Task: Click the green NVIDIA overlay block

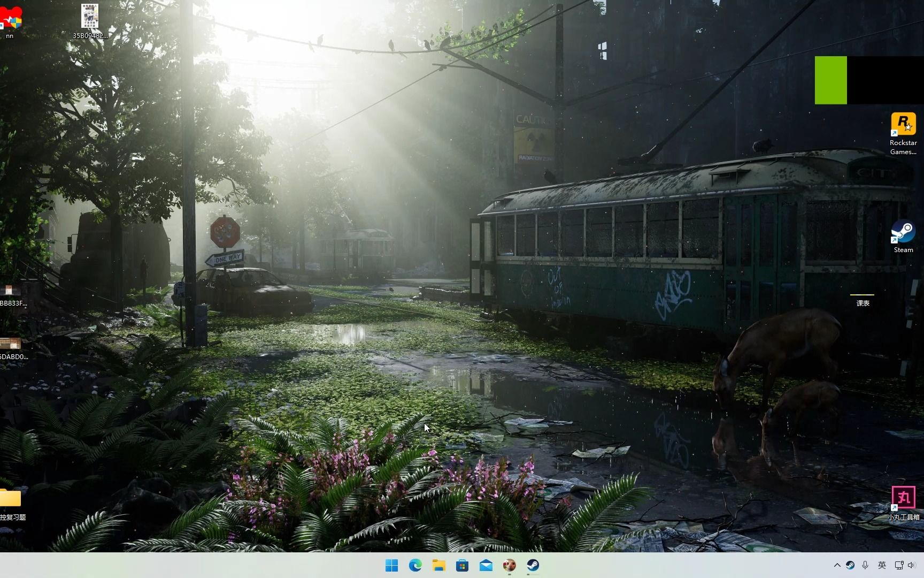Action: tap(830, 80)
